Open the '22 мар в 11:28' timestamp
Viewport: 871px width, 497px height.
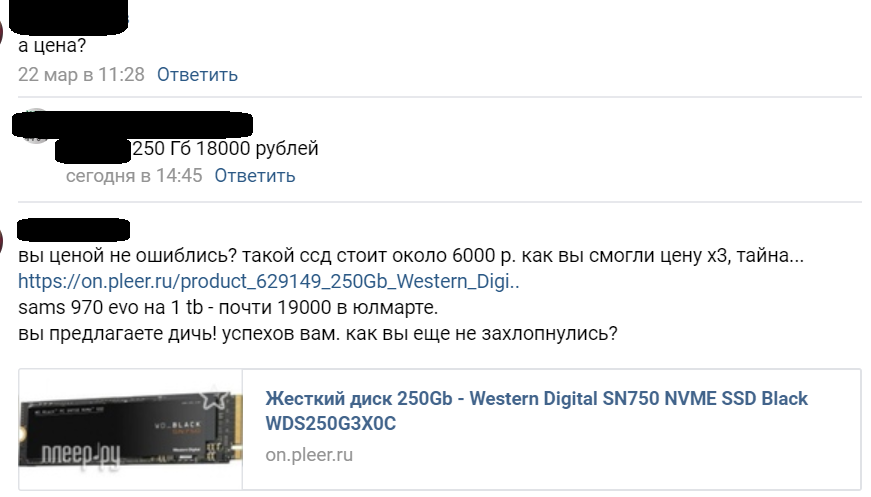pyautogui.click(x=81, y=74)
